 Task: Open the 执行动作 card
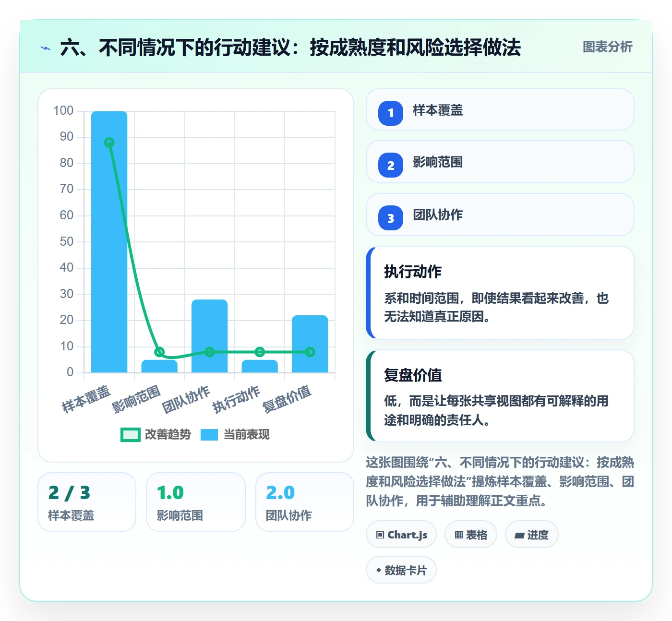(500, 293)
